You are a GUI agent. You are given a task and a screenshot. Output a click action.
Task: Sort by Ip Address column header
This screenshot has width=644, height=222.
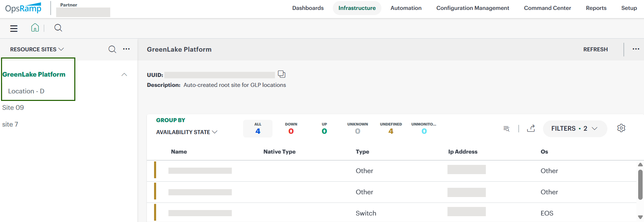tap(463, 152)
